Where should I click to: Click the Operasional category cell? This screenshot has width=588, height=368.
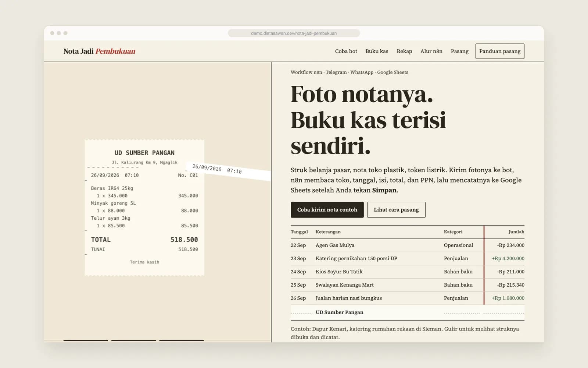pos(458,245)
